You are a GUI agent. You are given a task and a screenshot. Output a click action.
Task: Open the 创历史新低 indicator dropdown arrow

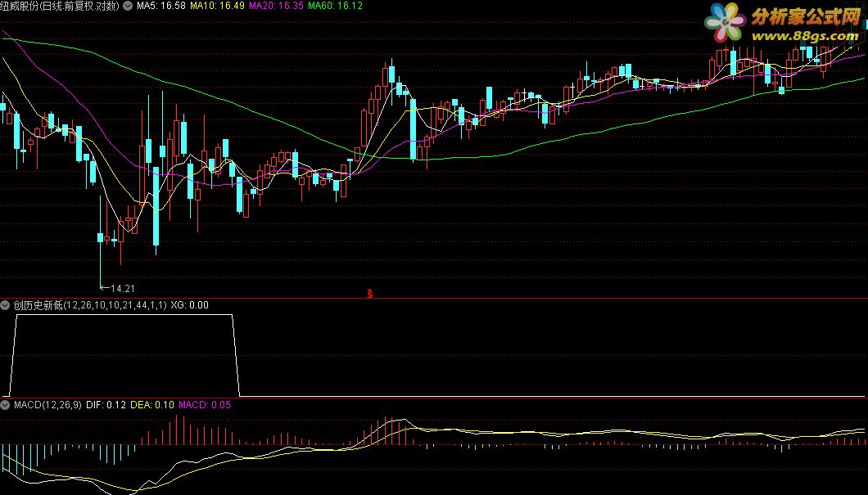click(x=6, y=305)
